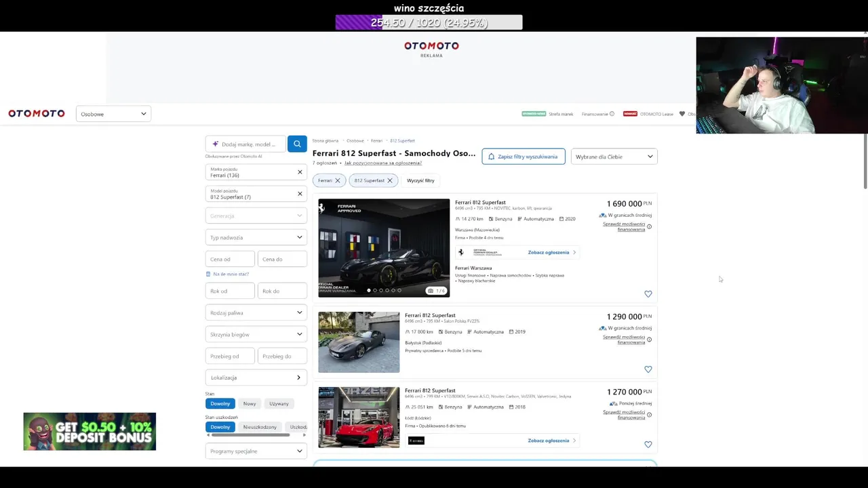Select Dowolny under Stan uszkodzeń
Screen dimensions: 868x488
(x=220, y=427)
